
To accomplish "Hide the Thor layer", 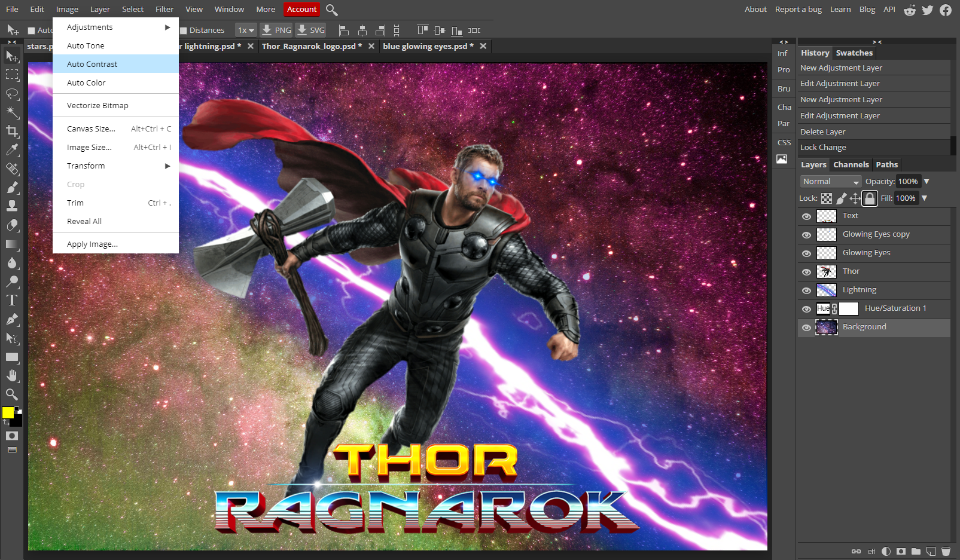I will pyautogui.click(x=806, y=272).
